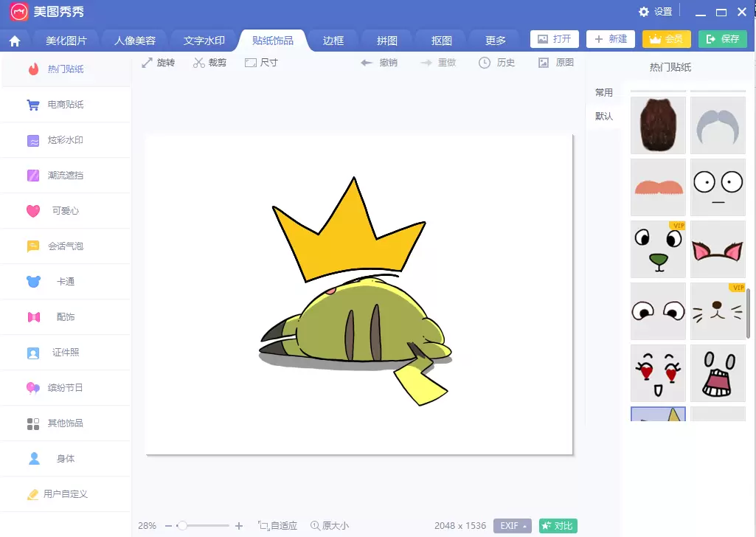
Task: Click the 裁剪 crop scissors tool
Action: click(209, 63)
